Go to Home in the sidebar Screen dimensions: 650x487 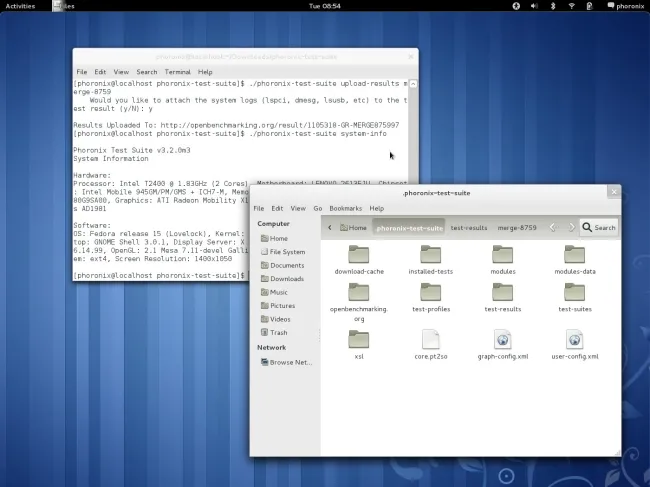274,238
